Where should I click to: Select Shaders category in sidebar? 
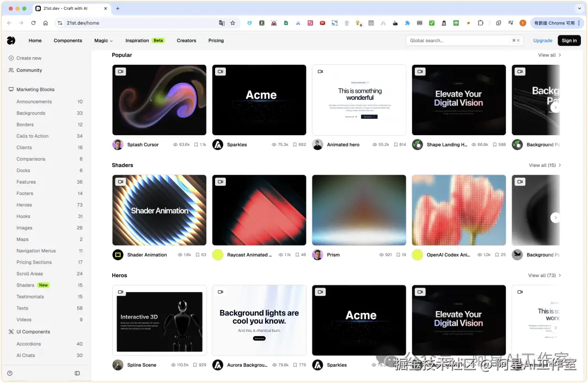[x=25, y=285]
